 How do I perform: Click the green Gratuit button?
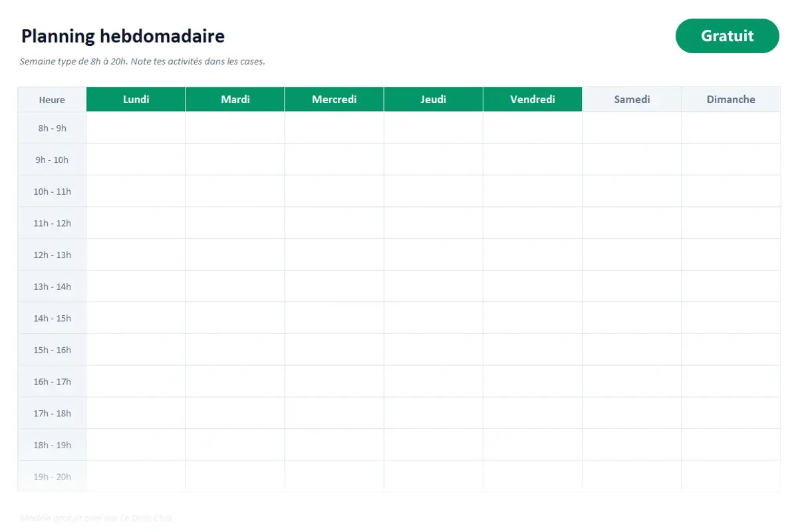[727, 36]
